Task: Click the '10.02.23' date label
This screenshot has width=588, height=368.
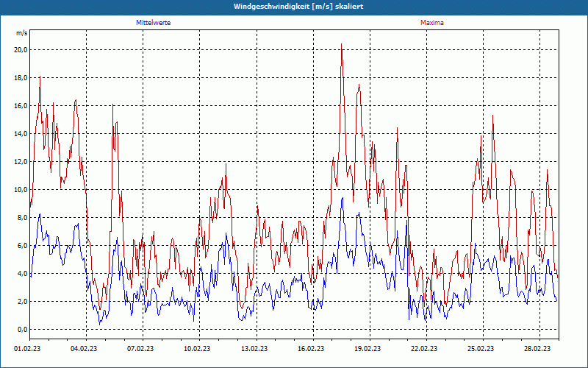Action: coord(197,349)
